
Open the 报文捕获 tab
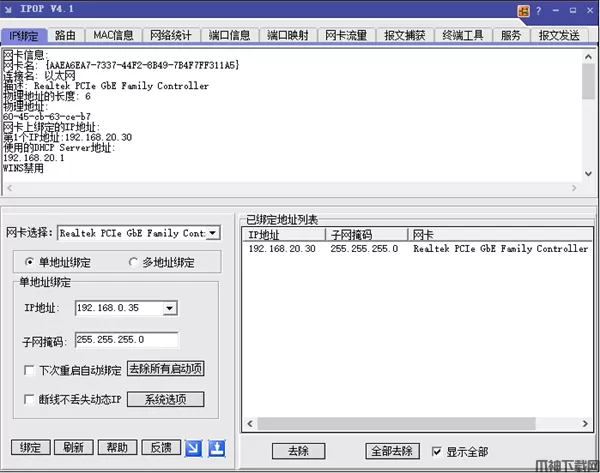click(x=404, y=36)
